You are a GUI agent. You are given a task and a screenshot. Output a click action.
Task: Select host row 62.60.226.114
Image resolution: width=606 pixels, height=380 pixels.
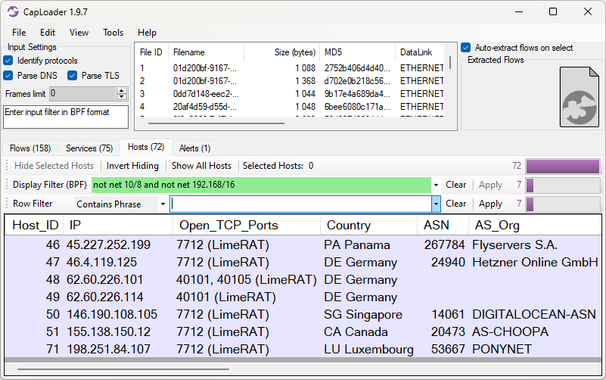pyautogui.click(x=303, y=297)
